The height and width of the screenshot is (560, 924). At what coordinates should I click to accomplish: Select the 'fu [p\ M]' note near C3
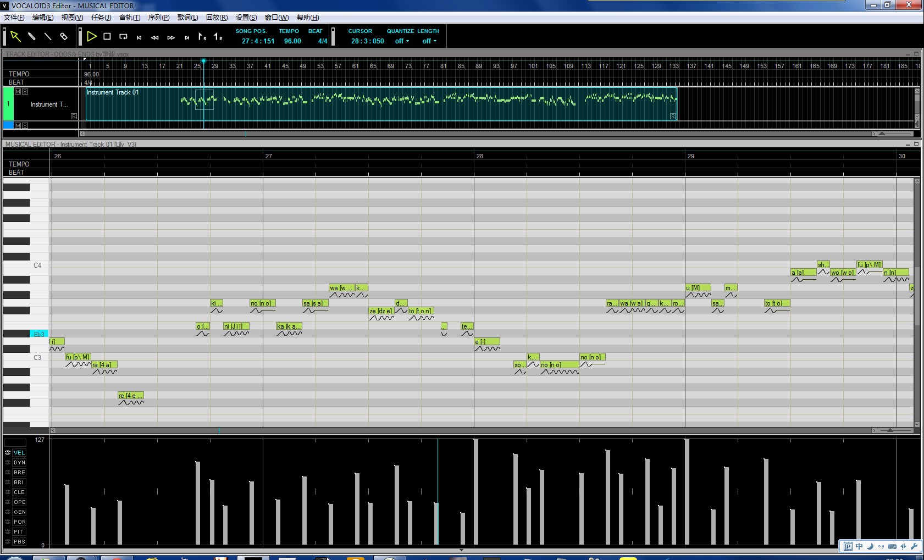point(78,357)
